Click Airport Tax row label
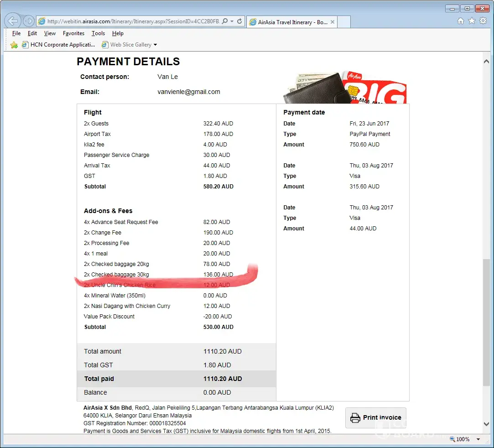Screen dimensions: 494x448 click(97, 134)
